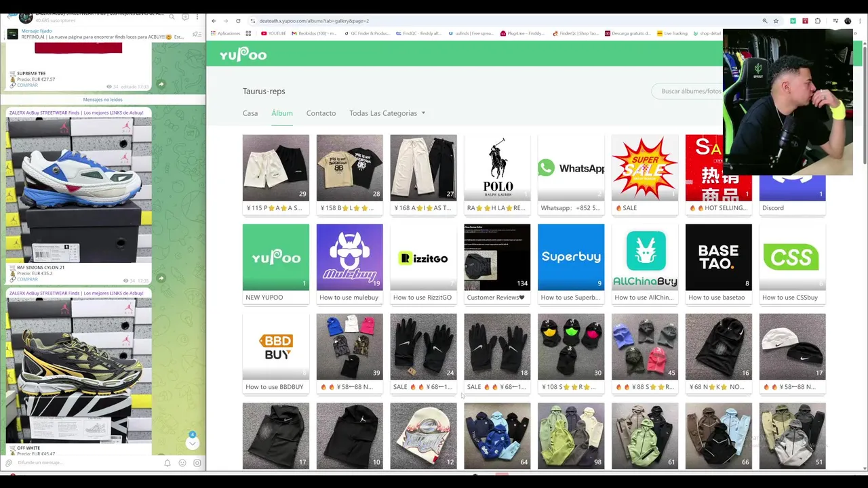Open the Telegram channel three-dot menu
The image size is (868, 488).
coord(199,16)
